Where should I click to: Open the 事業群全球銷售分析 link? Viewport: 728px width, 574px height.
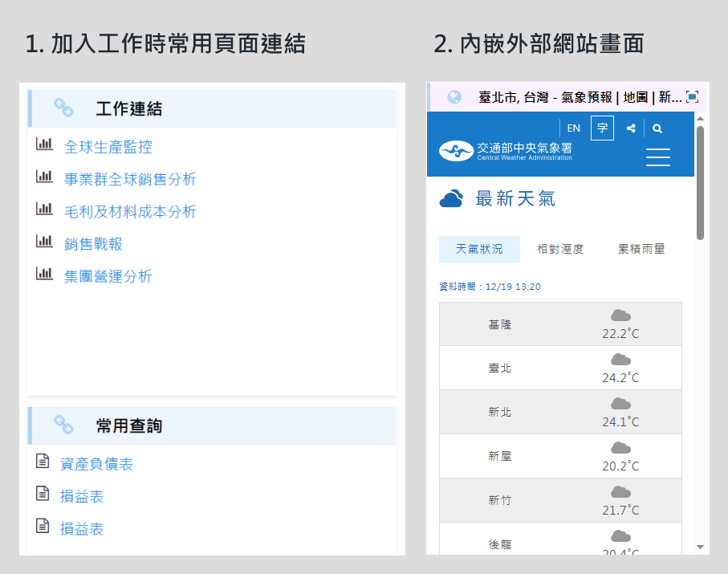(x=130, y=180)
